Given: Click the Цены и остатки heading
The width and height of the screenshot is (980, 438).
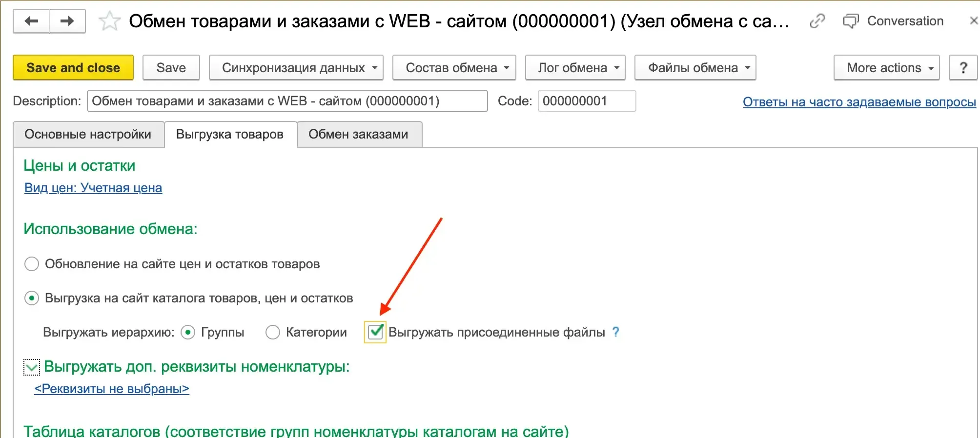Looking at the screenshot, I should click(80, 165).
